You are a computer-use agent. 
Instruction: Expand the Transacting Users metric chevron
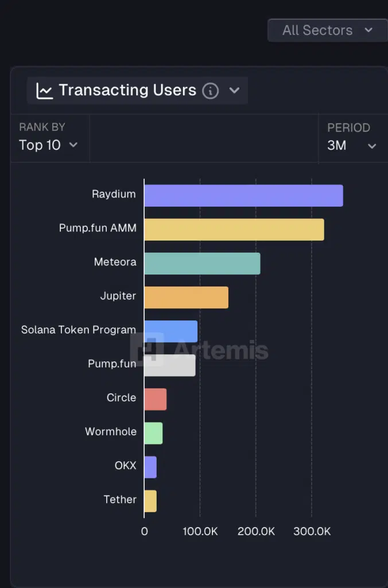tap(234, 91)
